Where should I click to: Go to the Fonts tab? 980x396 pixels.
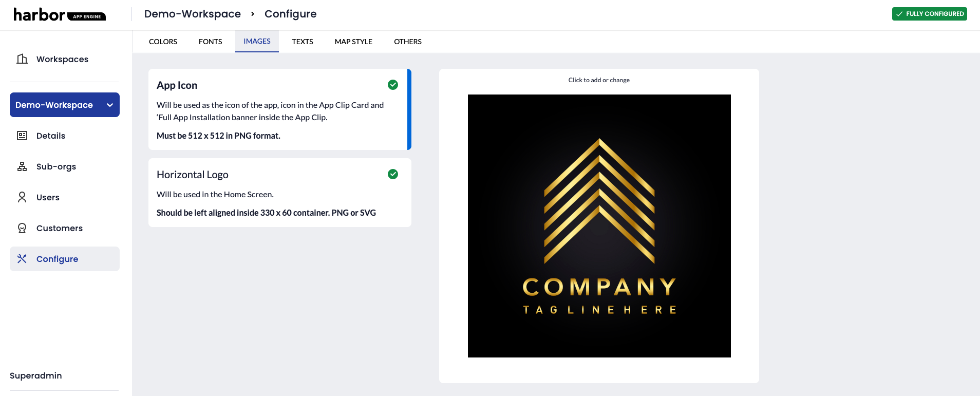click(x=210, y=42)
